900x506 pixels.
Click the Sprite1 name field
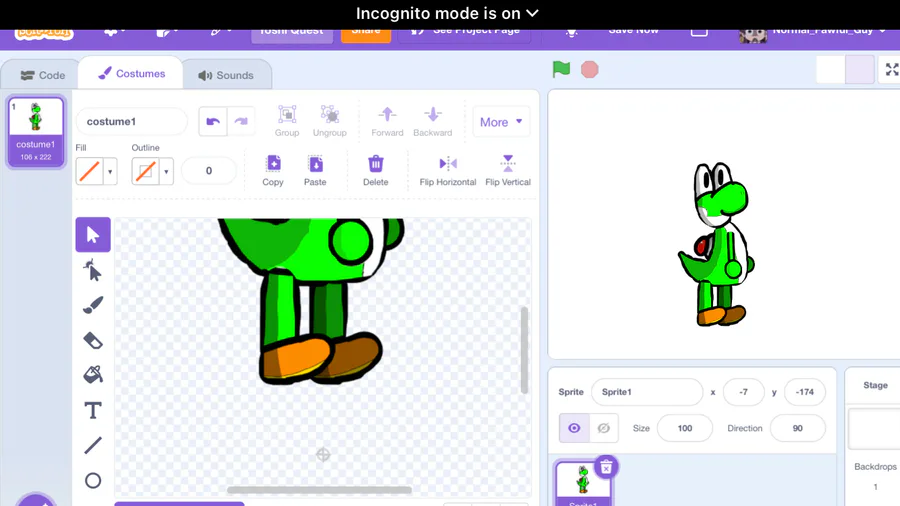point(647,392)
